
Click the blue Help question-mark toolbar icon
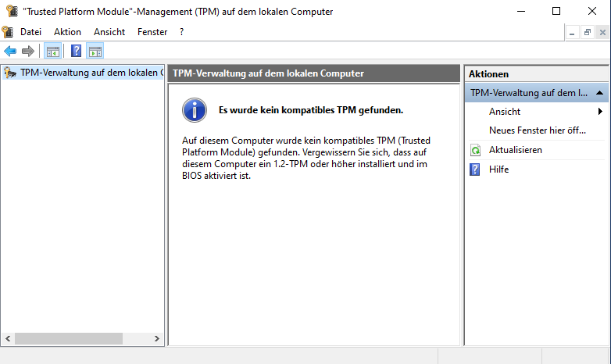click(x=76, y=52)
